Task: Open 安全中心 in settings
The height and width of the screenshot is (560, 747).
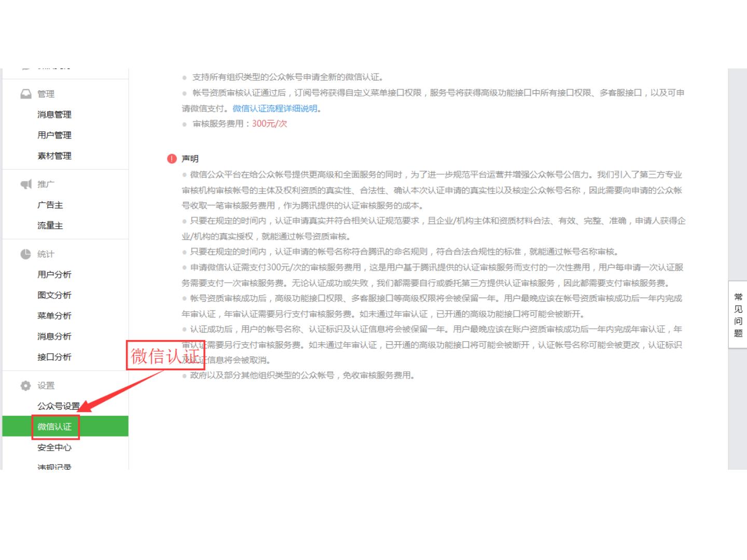Action: point(54,447)
